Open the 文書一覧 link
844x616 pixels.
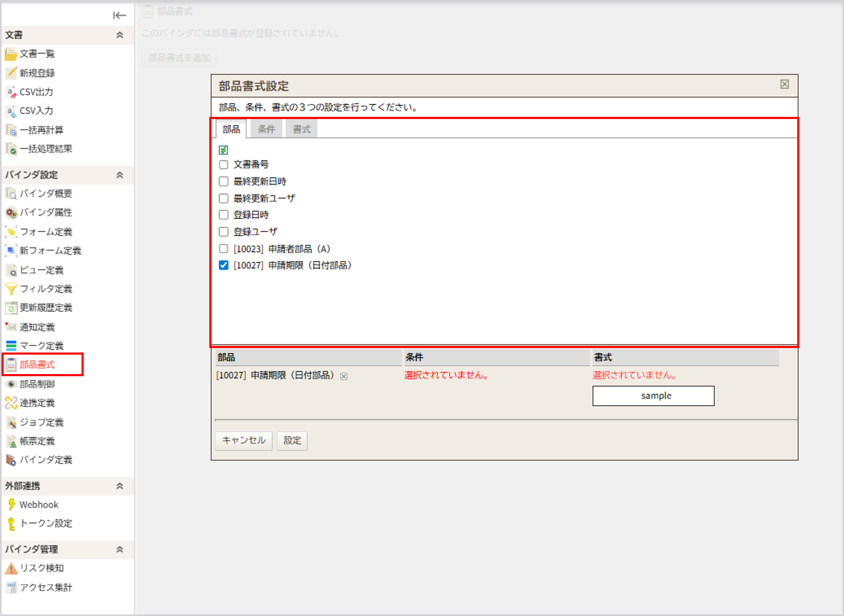pyautogui.click(x=37, y=54)
